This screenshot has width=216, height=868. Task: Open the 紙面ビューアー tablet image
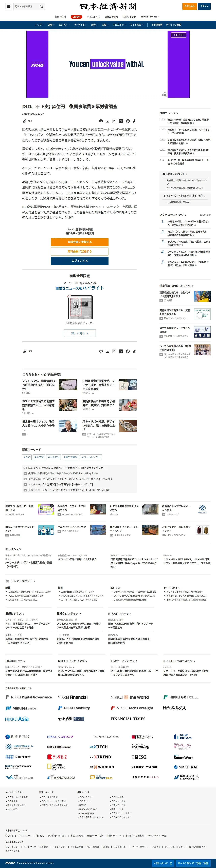tap(80, 307)
